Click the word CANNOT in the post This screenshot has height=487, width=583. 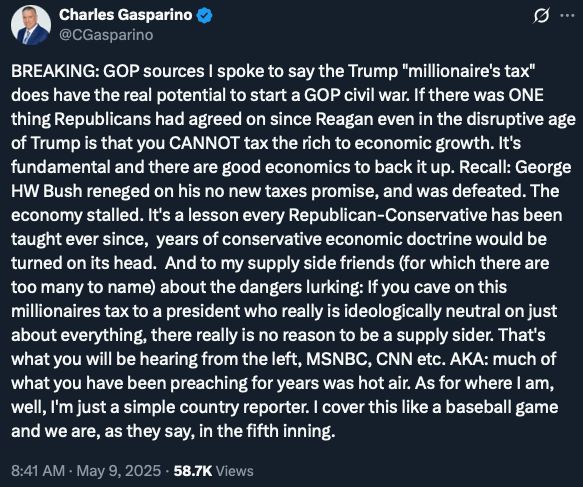(x=204, y=143)
